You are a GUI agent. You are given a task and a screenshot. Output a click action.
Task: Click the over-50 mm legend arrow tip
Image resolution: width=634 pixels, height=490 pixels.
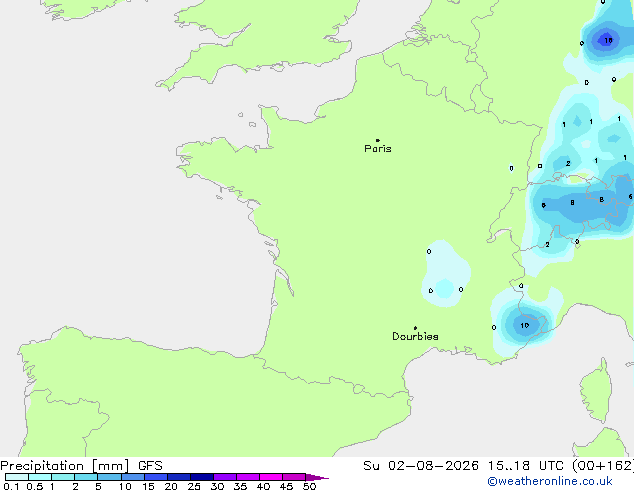tap(317, 477)
